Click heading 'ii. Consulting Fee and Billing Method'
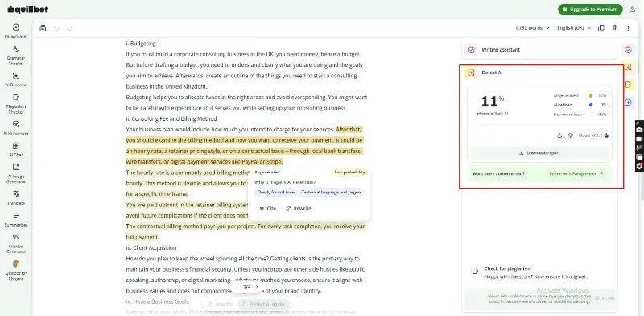 point(171,119)
